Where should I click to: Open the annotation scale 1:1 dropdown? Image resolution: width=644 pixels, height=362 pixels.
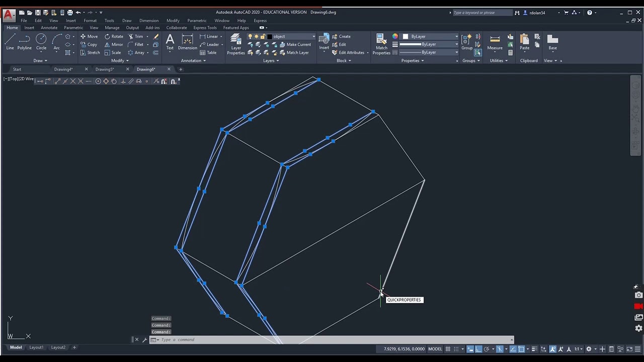click(x=580, y=349)
